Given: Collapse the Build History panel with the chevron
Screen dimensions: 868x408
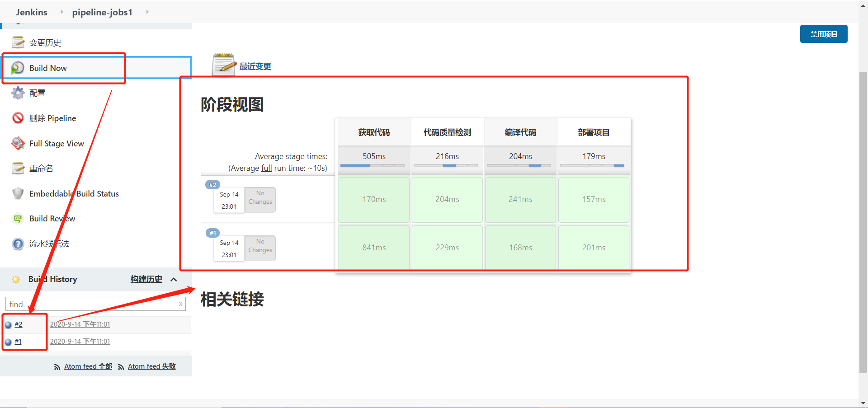Looking at the screenshot, I should click(x=174, y=279).
